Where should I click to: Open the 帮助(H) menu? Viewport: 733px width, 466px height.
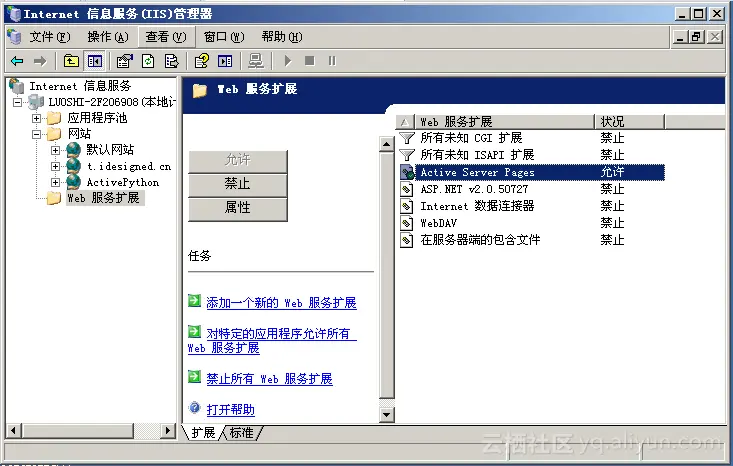coord(282,36)
